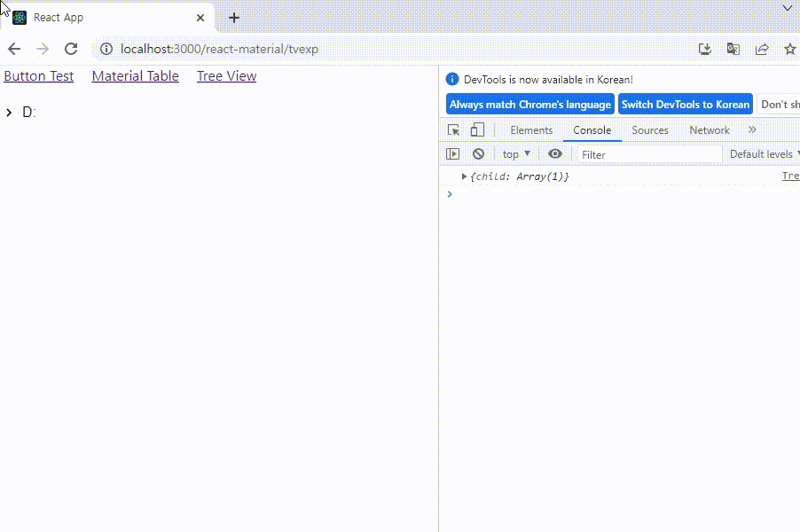Viewport: 800px width, 532px height.
Task: Show the console sidebar
Action: [452, 154]
